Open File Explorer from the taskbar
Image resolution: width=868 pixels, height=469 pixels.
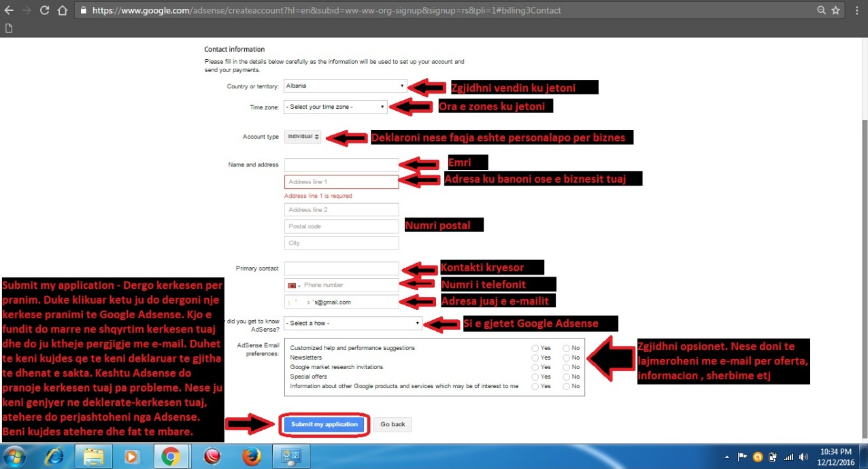point(93,456)
